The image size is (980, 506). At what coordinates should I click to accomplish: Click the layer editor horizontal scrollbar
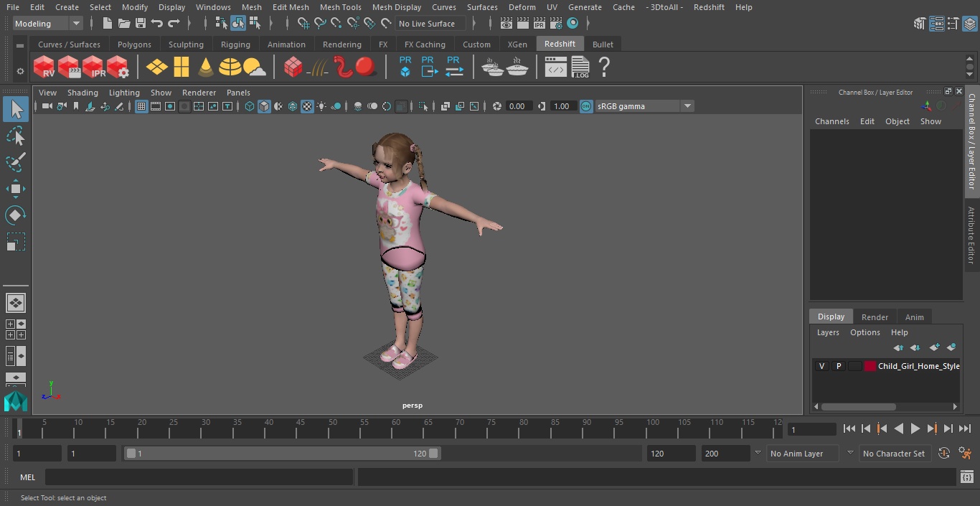[858, 406]
